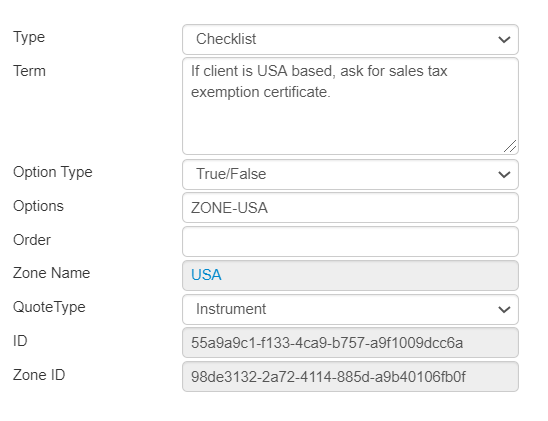548x421 pixels.
Task: Click the Option Type label
Action: pyautogui.click(x=53, y=172)
